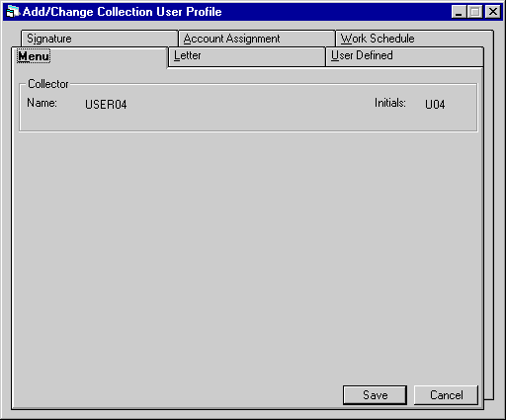Cancel the profile changes

click(446, 395)
